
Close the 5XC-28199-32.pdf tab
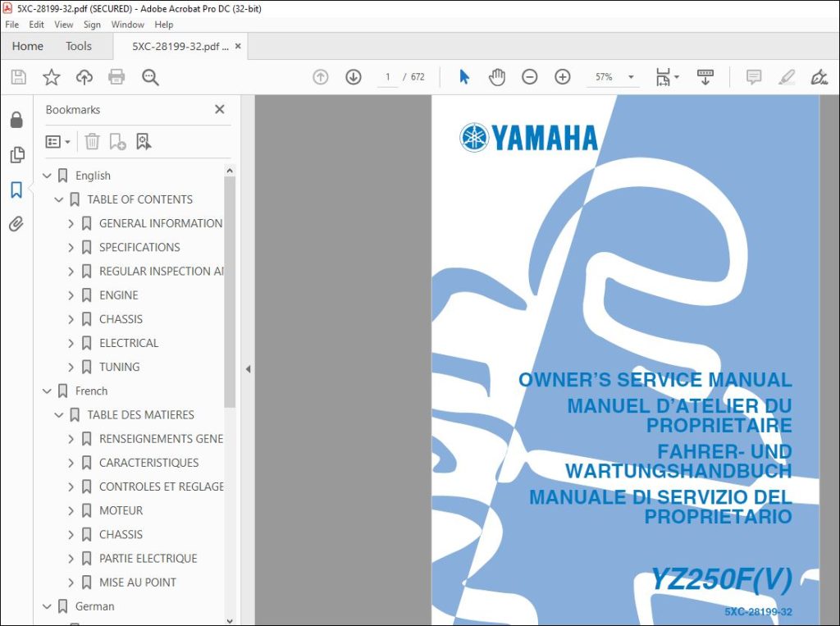(x=238, y=46)
